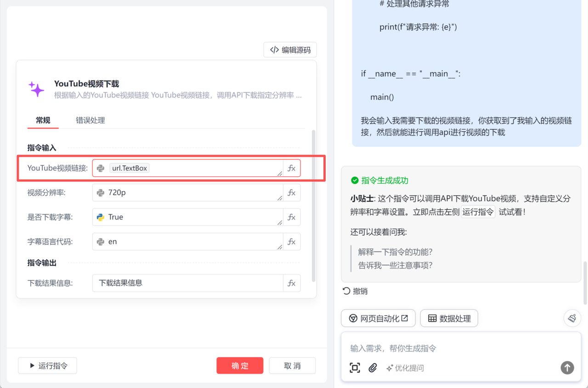Click the 撤销 undo link
The height and width of the screenshot is (388, 588).
tap(355, 291)
